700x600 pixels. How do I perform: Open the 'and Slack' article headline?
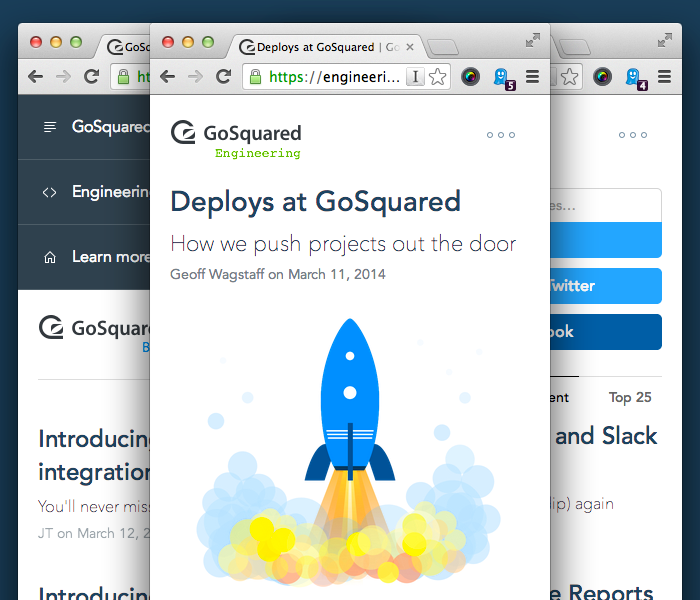coord(606,436)
